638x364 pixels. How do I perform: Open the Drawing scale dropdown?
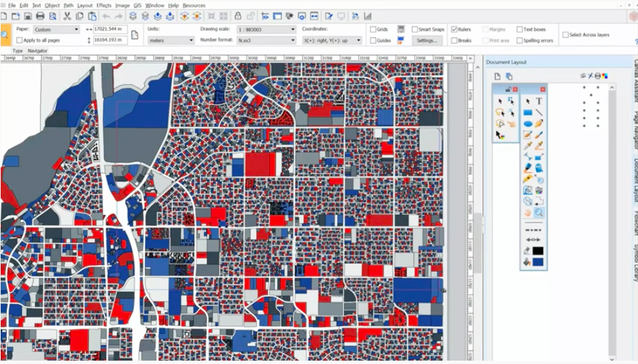click(x=266, y=30)
